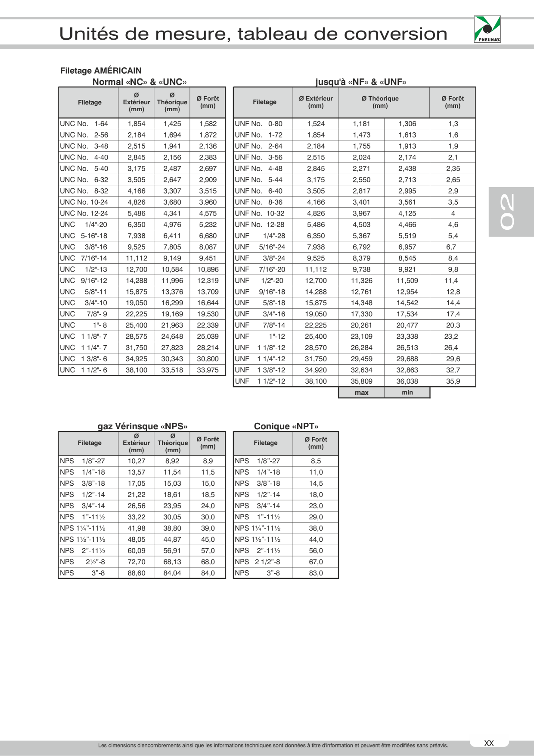Select Forêt value '8,5' in the NPT table
Image resolution: width=534 pixels, height=756 pixels.
pyautogui.click(x=316, y=461)
